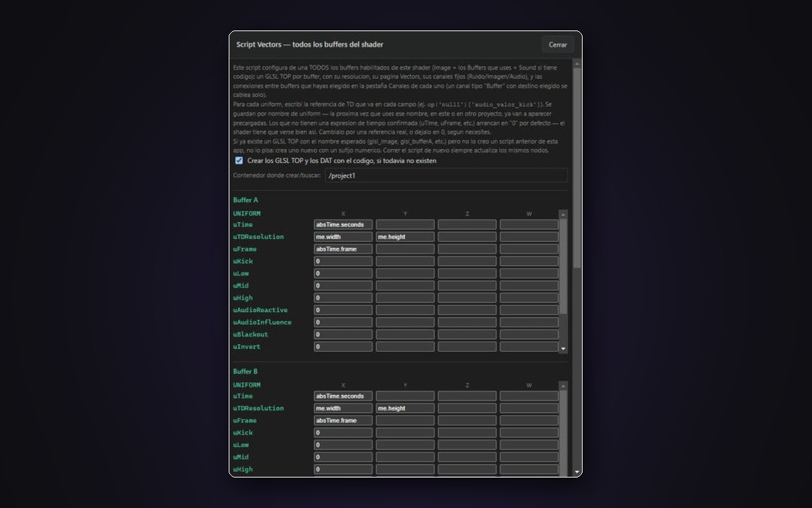Click Buffer A table scrollbar thumb
This screenshot has height=508, width=812.
coord(564,266)
